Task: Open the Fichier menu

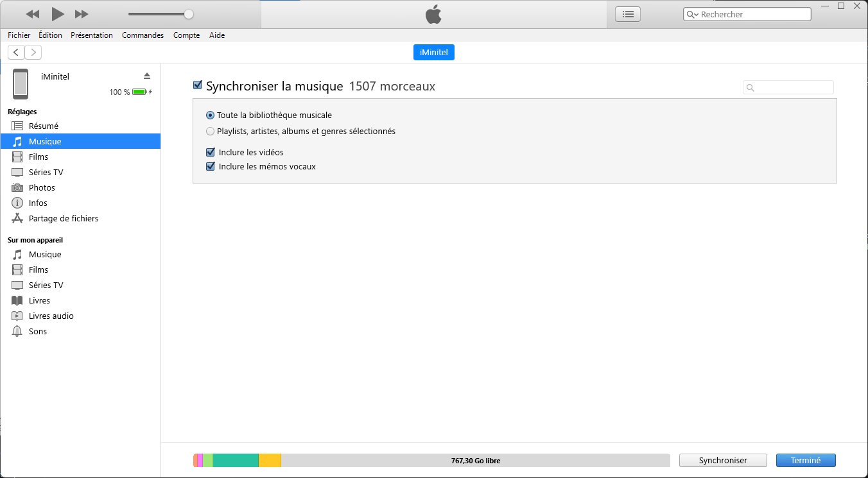Action: (x=19, y=35)
